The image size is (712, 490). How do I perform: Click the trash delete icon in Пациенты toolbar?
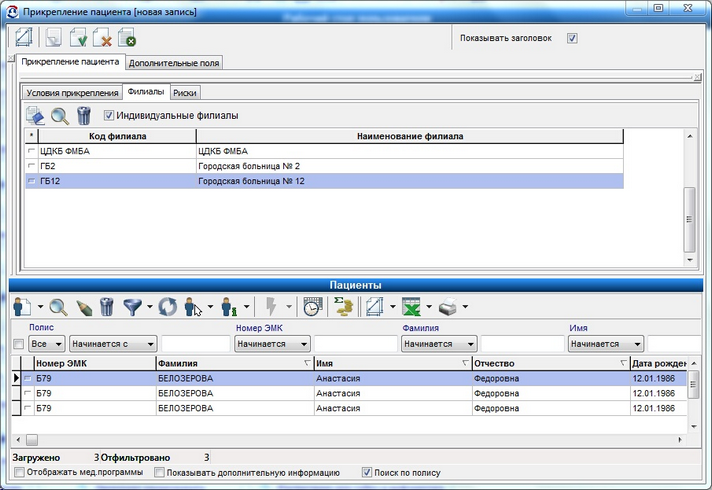(x=107, y=307)
